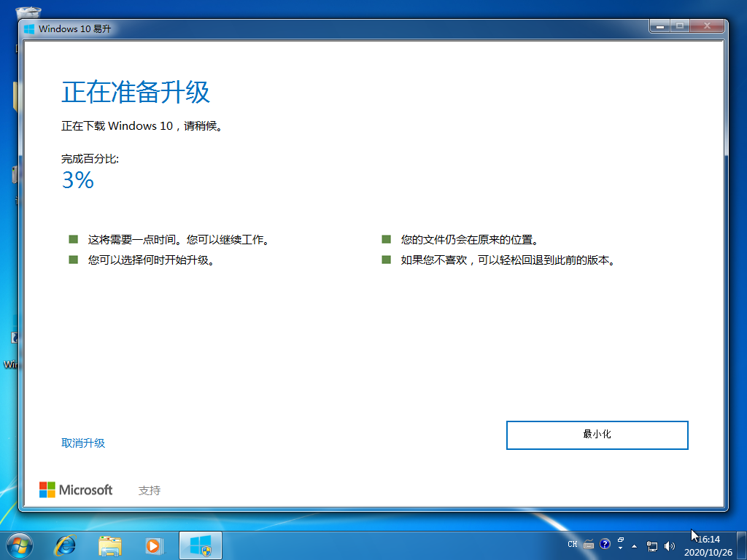Viewport: 747px width, 560px height.
Task: Click the Show Desktop bar at taskbar's right edge
Action: pyautogui.click(x=743, y=545)
